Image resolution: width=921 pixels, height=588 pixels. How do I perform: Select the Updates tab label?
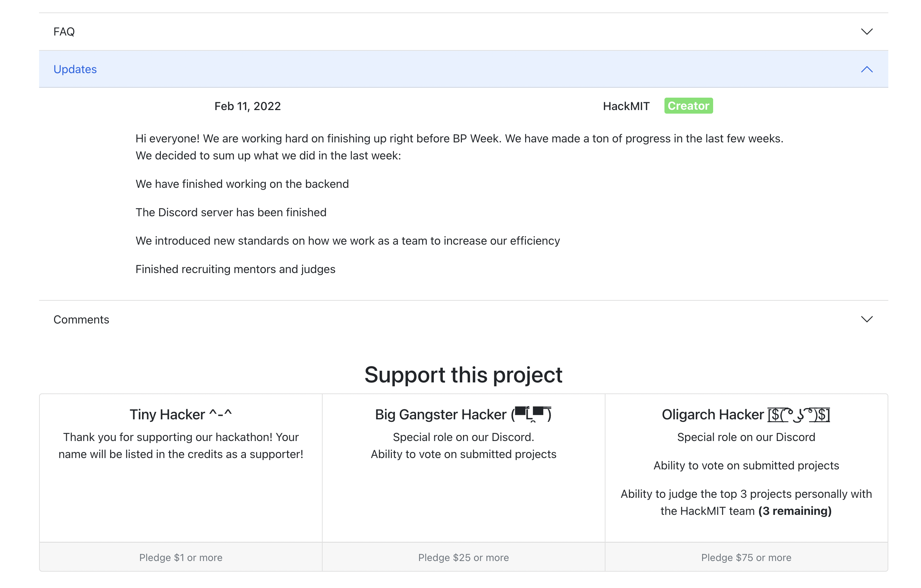75,69
